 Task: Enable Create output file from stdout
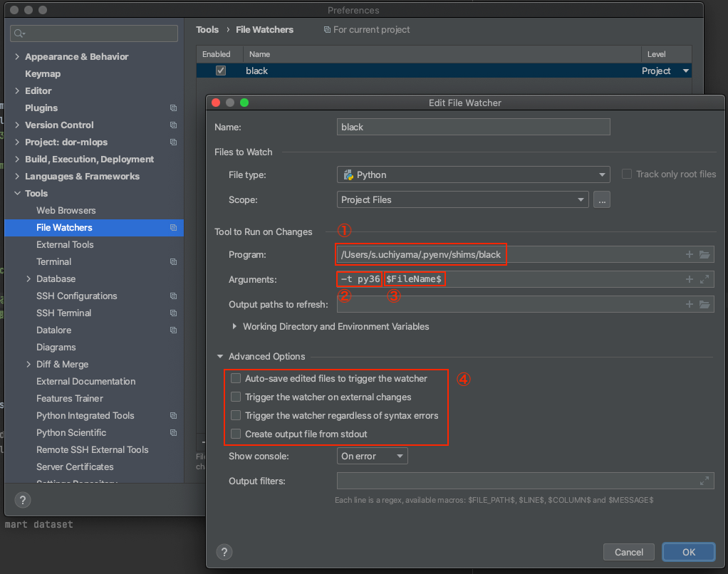pyautogui.click(x=236, y=434)
